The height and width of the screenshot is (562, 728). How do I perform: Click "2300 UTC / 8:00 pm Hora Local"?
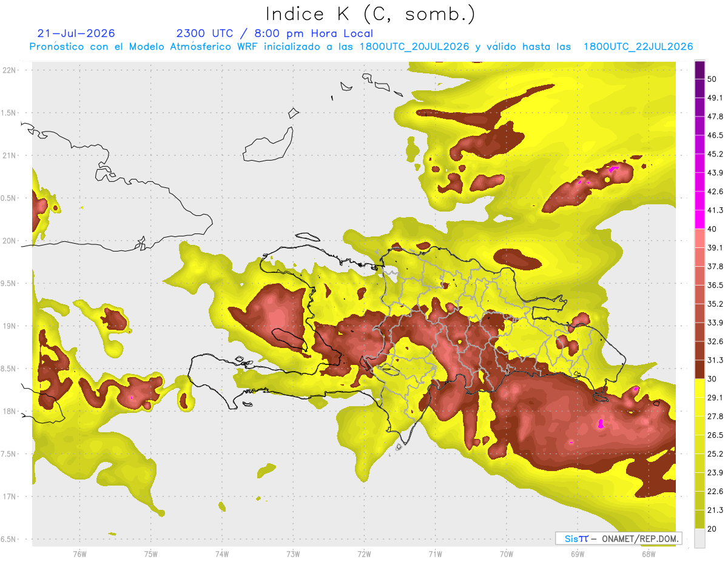[275, 33]
